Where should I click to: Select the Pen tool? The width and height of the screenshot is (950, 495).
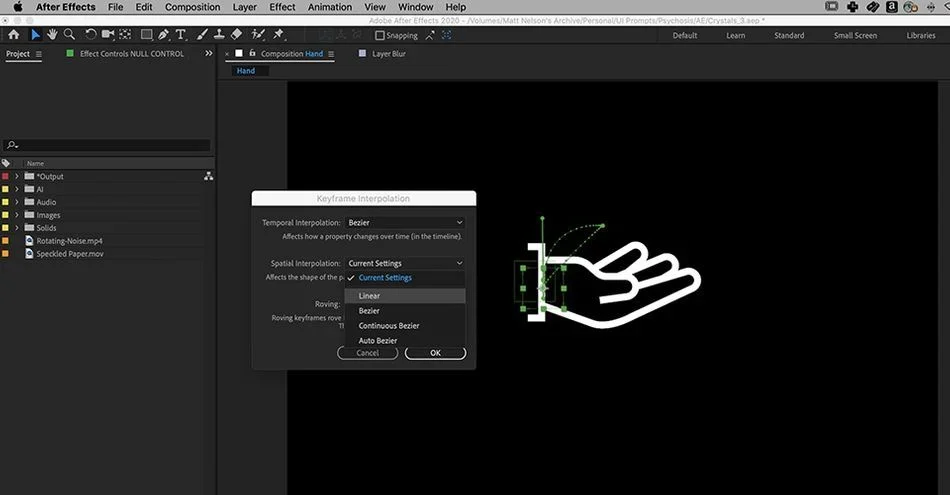tap(163, 35)
